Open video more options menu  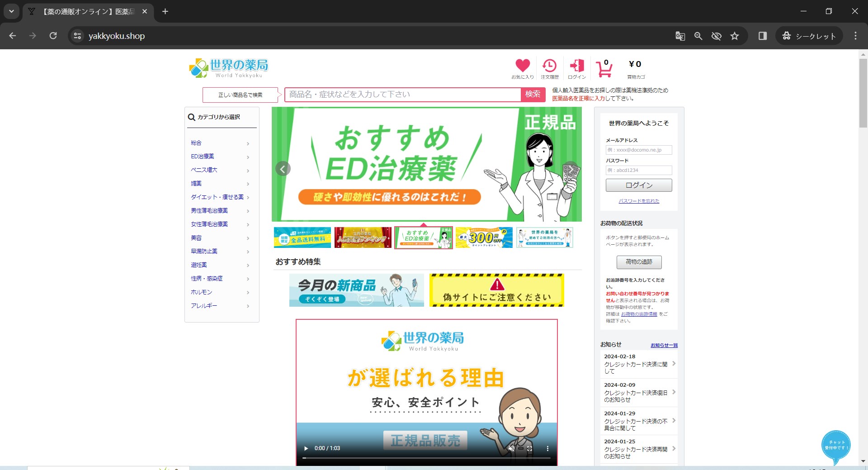(x=547, y=448)
